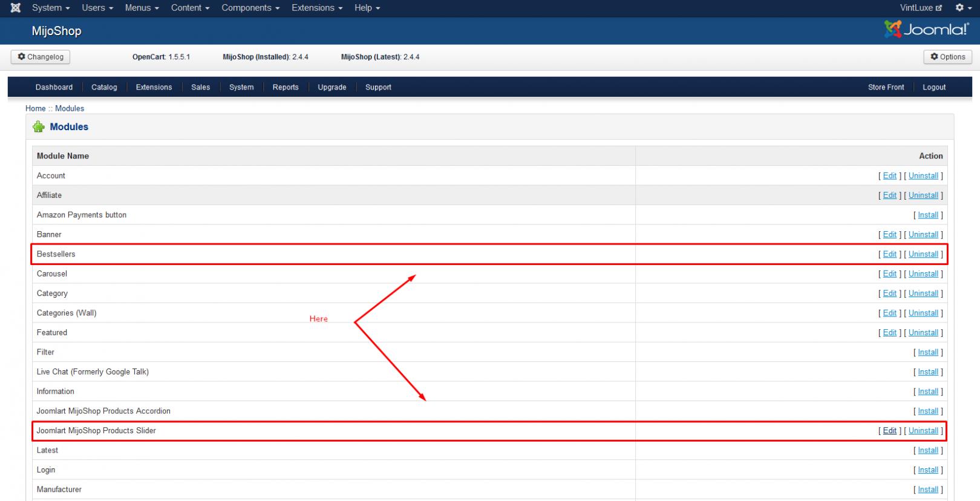
Task: Click the MijoShop (Latest) 2.4.4 text
Action: [380, 57]
